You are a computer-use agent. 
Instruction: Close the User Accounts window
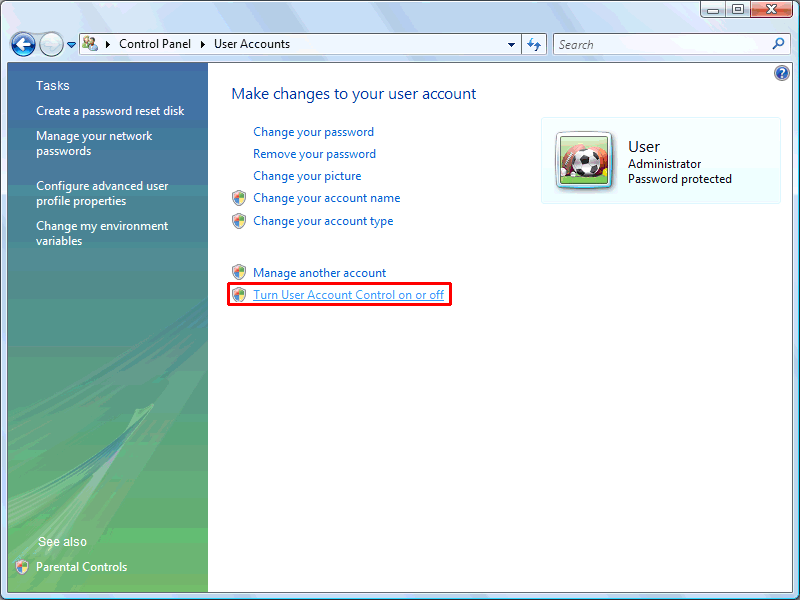point(771,9)
